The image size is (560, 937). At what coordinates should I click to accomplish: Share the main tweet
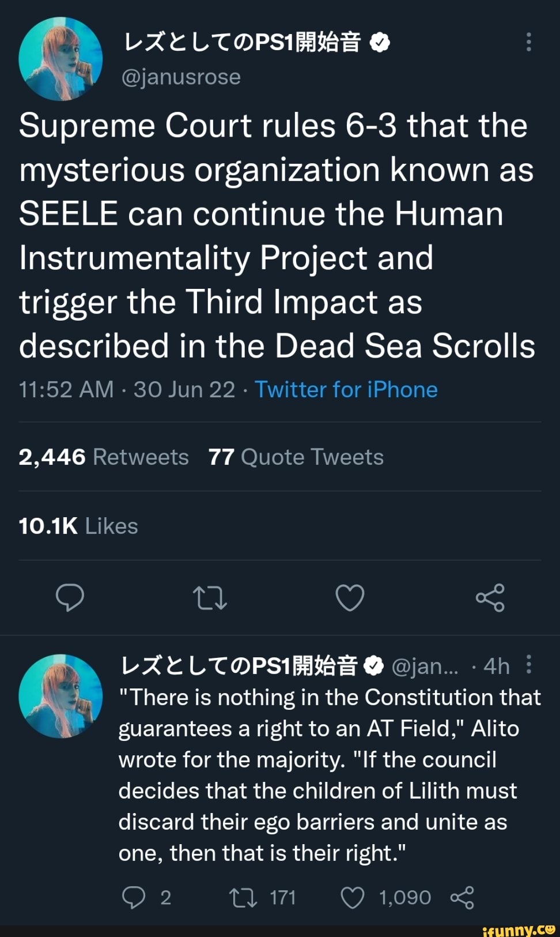click(490, 598)
